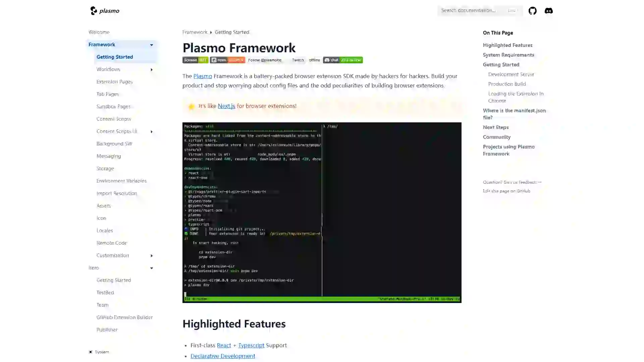Click the Follow @plasmohq badge
The image size is (644, 362).
pos(265,60)
